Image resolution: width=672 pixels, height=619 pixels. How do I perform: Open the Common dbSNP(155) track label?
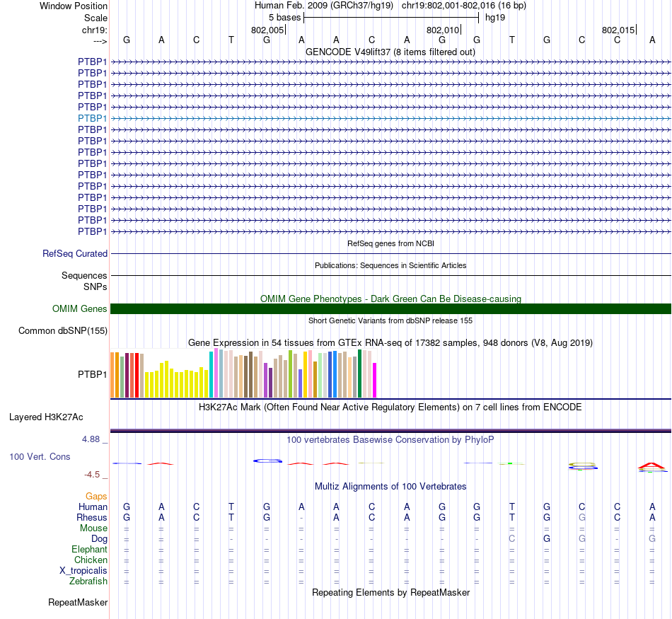[62, 330]
